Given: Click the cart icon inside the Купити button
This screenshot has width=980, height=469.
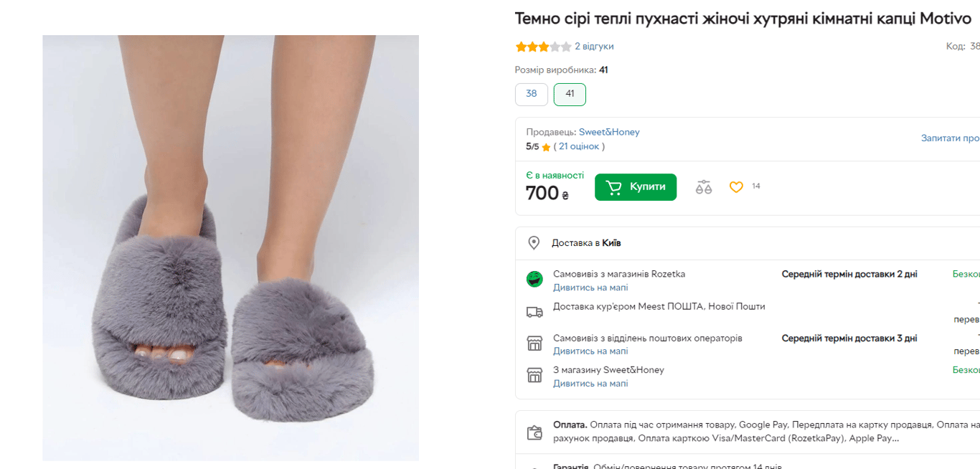Looking at the screenshot, I should (614, 186).
